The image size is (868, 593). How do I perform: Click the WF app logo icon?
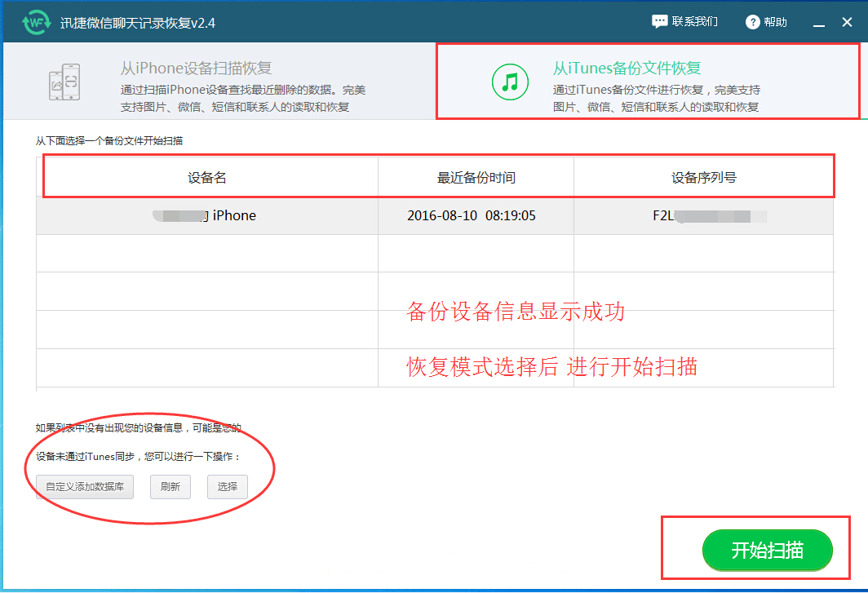click(x=37, y=22)
